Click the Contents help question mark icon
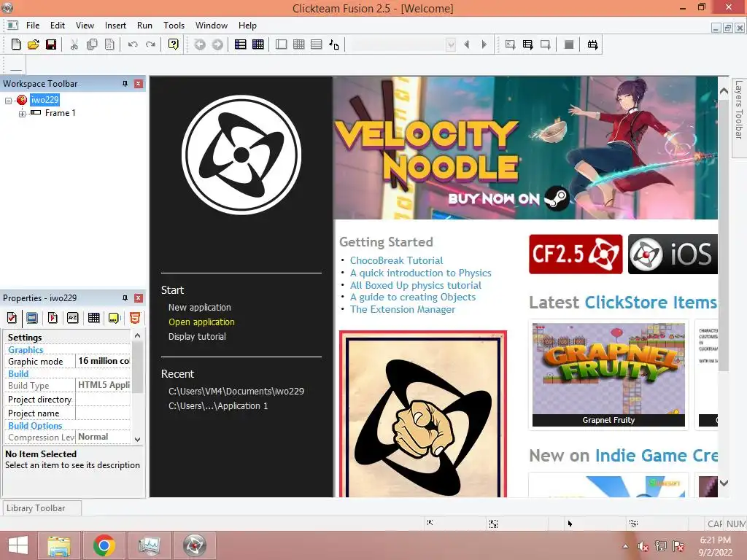 pos(174,44)
